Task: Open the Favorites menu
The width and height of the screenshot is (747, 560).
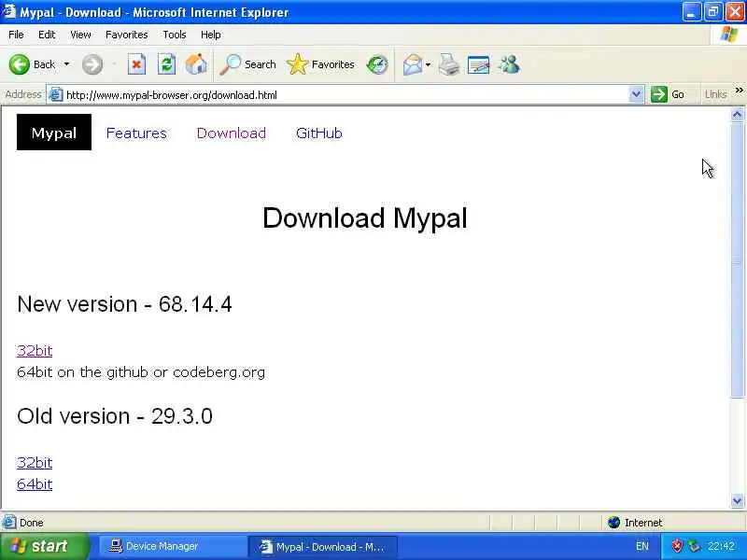Action: 126,35
